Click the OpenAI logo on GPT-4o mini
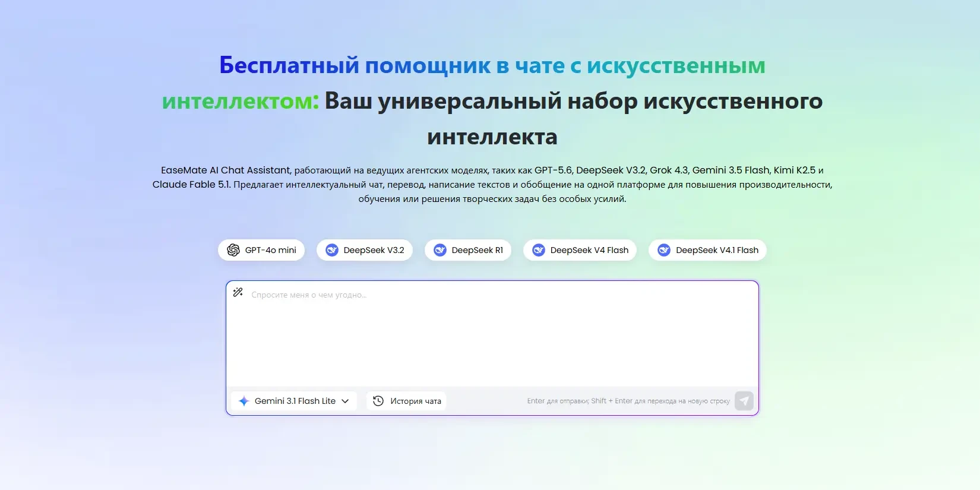This screenshot has height=490, width=980. 233,250
